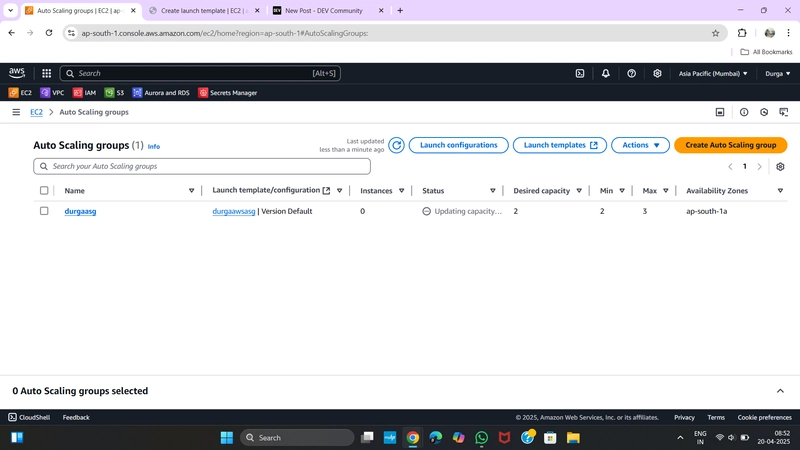The width and height of the screenshot is (800, 450).
Task: Select the durgaasg row checkbox
Action: [44, 211]
